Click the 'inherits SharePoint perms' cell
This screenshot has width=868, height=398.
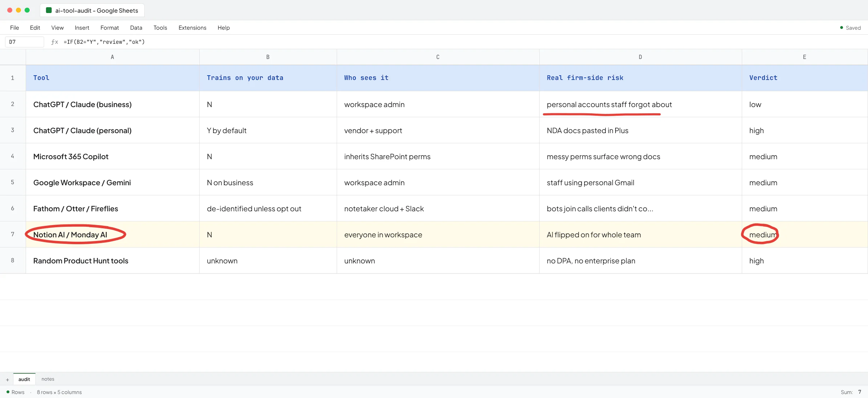tap(438, 156)
